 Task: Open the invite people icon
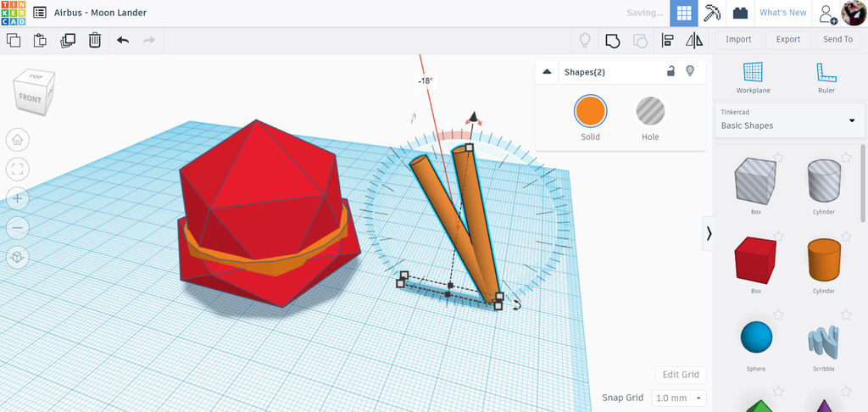coord(828,14)
